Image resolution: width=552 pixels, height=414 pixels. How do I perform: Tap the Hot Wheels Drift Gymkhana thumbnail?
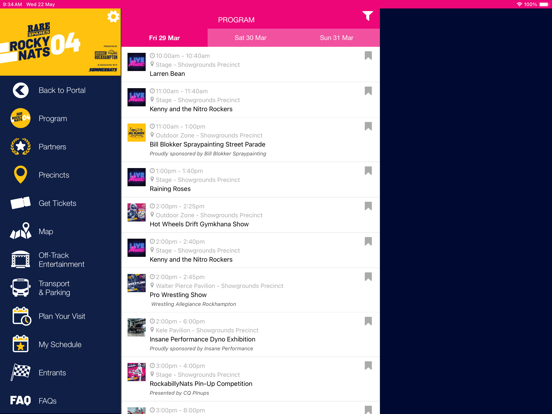[x=137, y=212]
